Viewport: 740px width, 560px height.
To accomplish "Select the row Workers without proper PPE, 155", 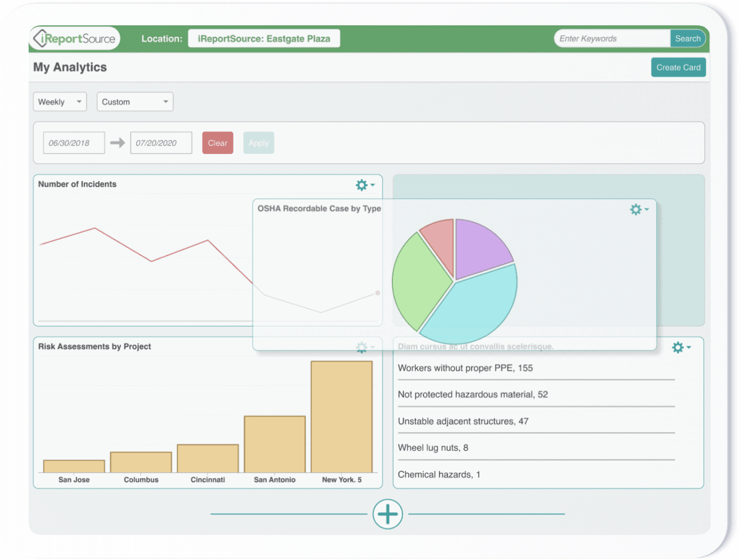I will [x=536, y=368].
